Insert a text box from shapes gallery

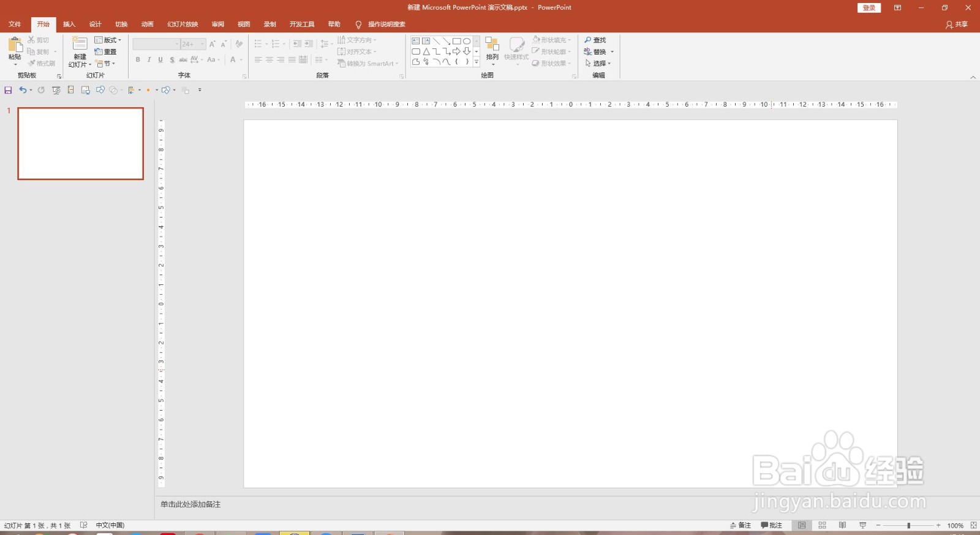click(416, 41)
